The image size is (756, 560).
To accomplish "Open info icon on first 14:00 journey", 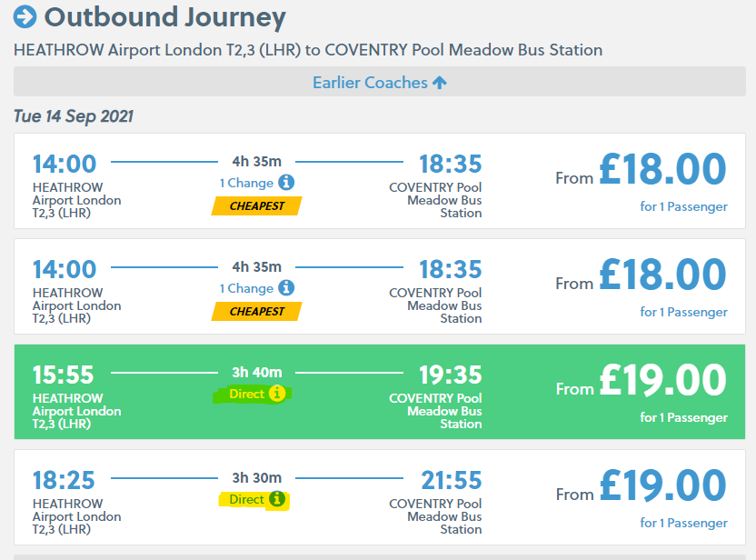I will (286, 183).
